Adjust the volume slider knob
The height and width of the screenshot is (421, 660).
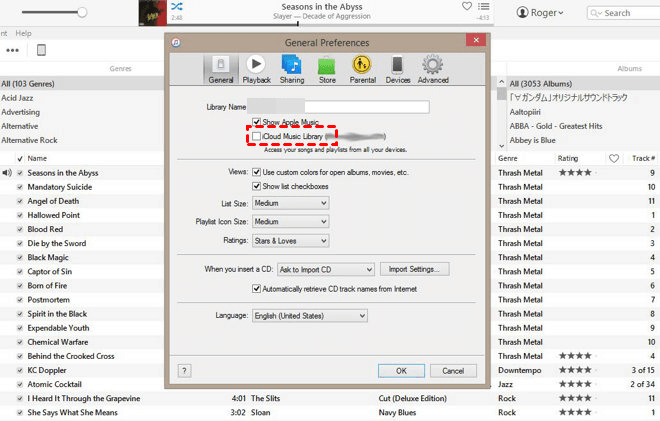pos(82,12)
